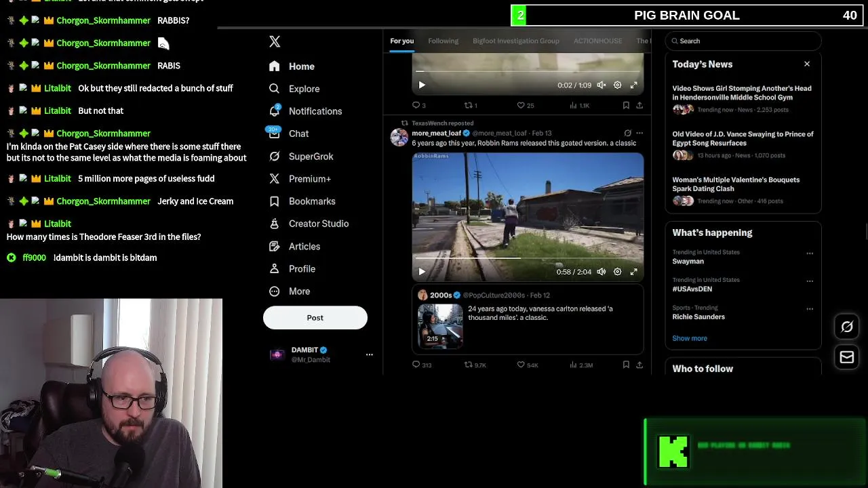868x488 pixels.
Task: Switch to the Following tab
Action: [x=443, y=41]
